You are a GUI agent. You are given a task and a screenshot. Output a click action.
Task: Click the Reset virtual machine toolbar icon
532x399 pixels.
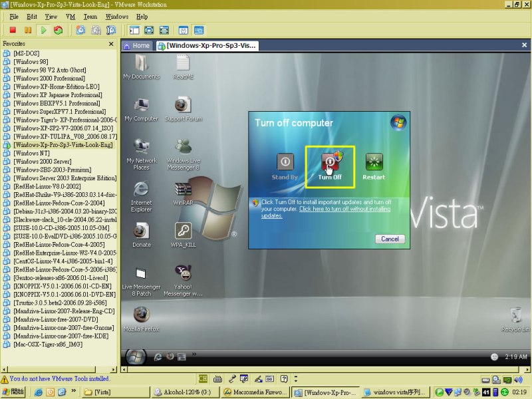click(59, 30)
